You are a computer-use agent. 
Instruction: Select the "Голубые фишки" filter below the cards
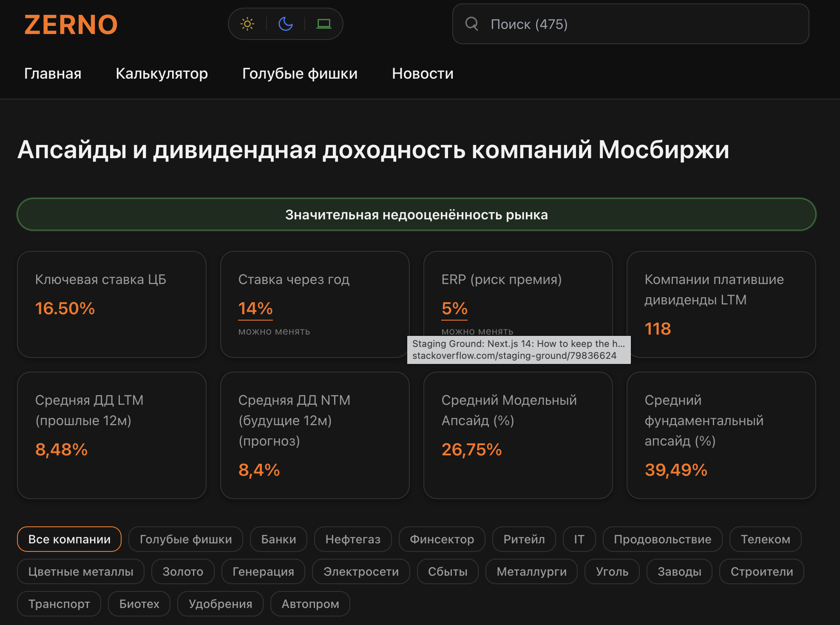pyautogui.click(x=185, y=539)
